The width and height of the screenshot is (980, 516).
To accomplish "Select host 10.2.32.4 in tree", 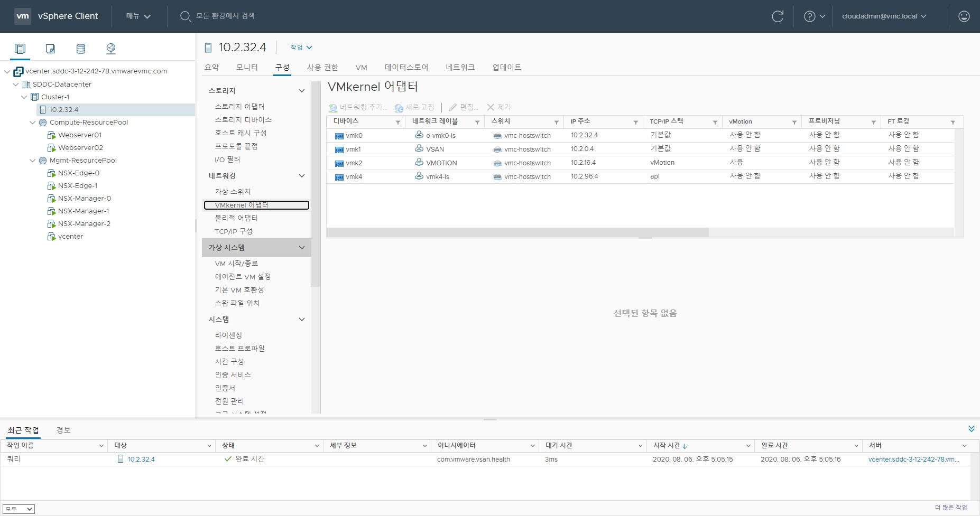I will click(x=64, y=110).
